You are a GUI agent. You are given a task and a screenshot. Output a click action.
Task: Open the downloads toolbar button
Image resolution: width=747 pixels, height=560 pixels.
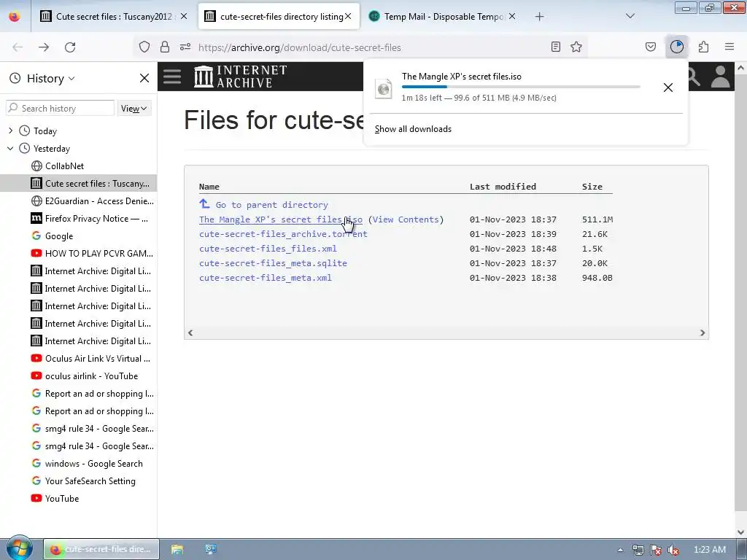(x=677, y=47)
